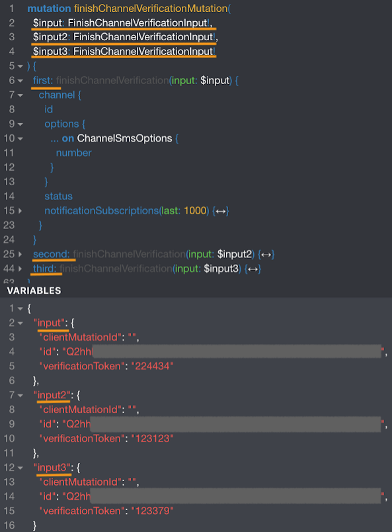Click the verificationToken value "224434"
The image size is (392, 532).
click(152, 367)
